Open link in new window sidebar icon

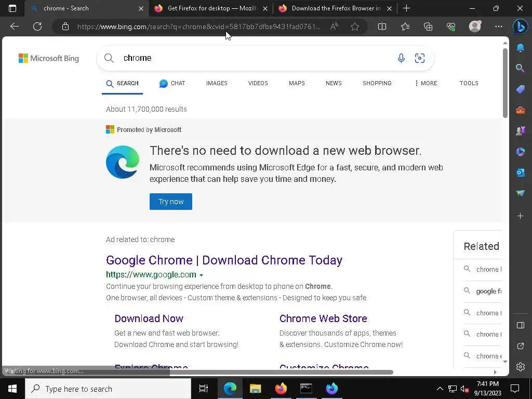(521, 346)
